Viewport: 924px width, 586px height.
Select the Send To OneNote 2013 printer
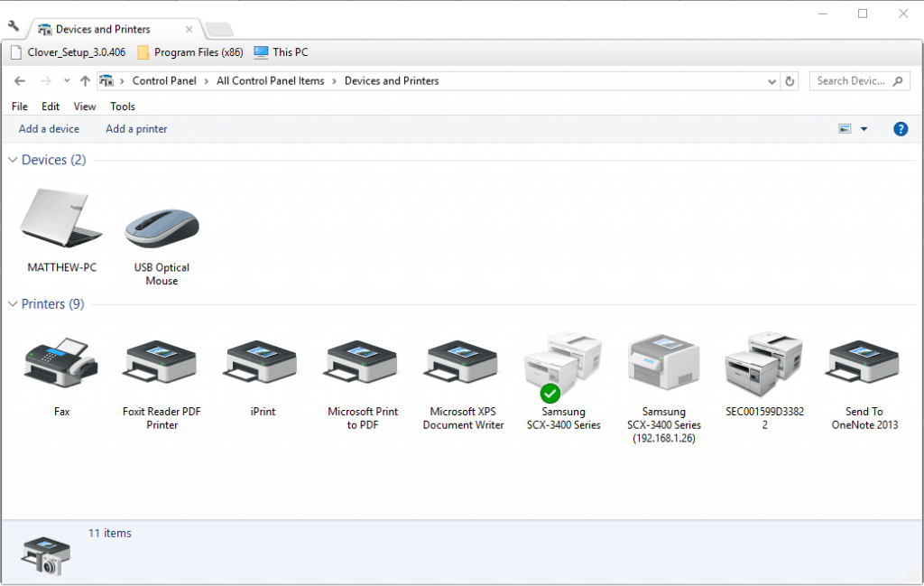tap(864, 363)
